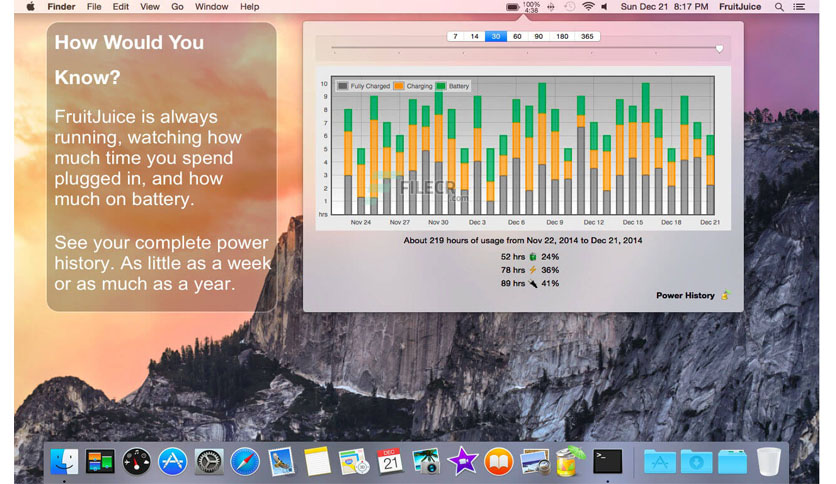Open the Downloads folder in Dock
Viewport: 836px width, 484px height.
tap(696, 462)
